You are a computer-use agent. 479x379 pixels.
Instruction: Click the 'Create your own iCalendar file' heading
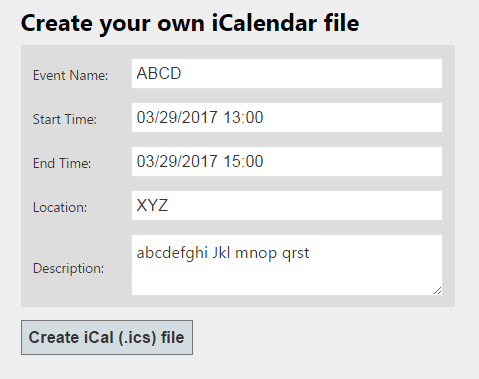pyautogui.click(x=190, y=23)
